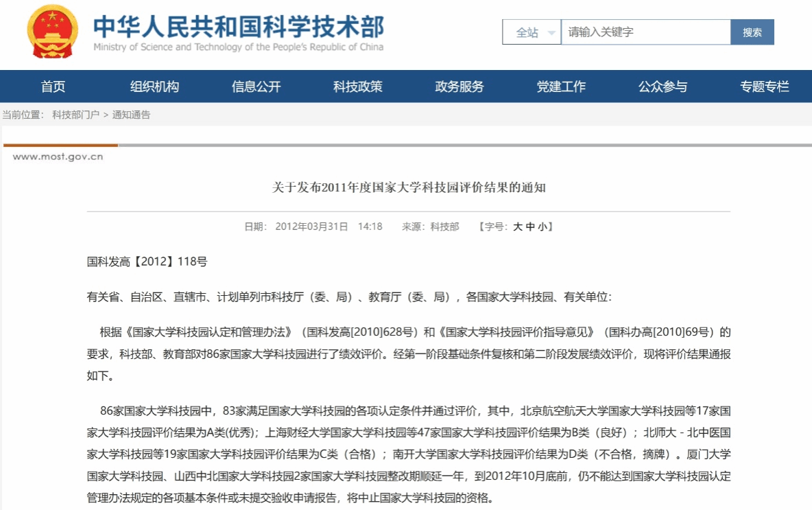Click the www.most.gov.cn site label
This screenshot has width=812, height=510.
coord(58,157)
